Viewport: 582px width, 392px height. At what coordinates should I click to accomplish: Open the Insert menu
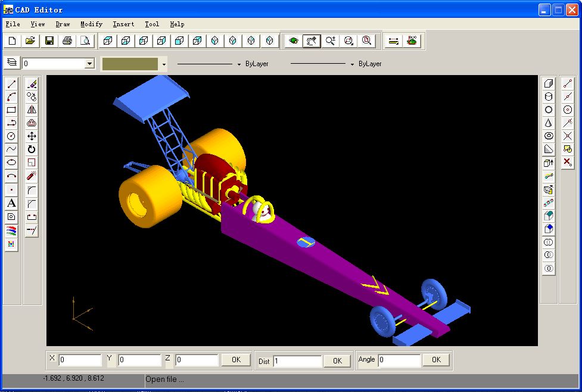click(x=123, y=24)
